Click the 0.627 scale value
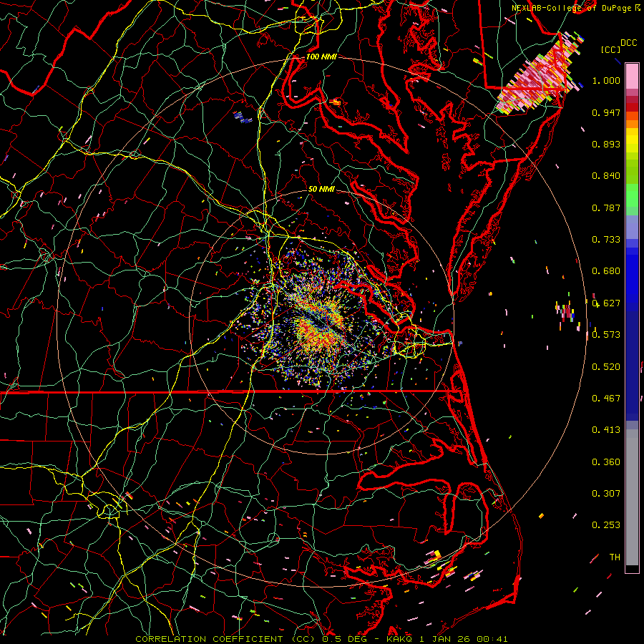The image size is (644, 644). coord(606,303)
